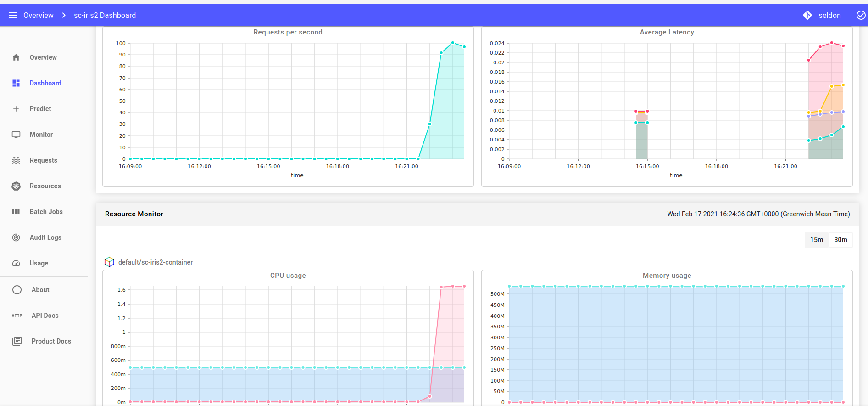Click the Usage gauge icon

(16, 263)
